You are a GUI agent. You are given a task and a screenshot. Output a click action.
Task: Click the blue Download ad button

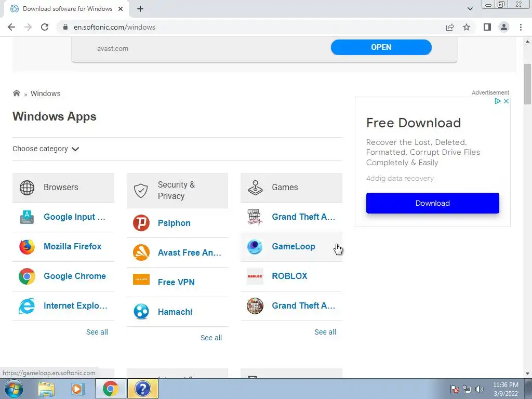tap(433, 203)
